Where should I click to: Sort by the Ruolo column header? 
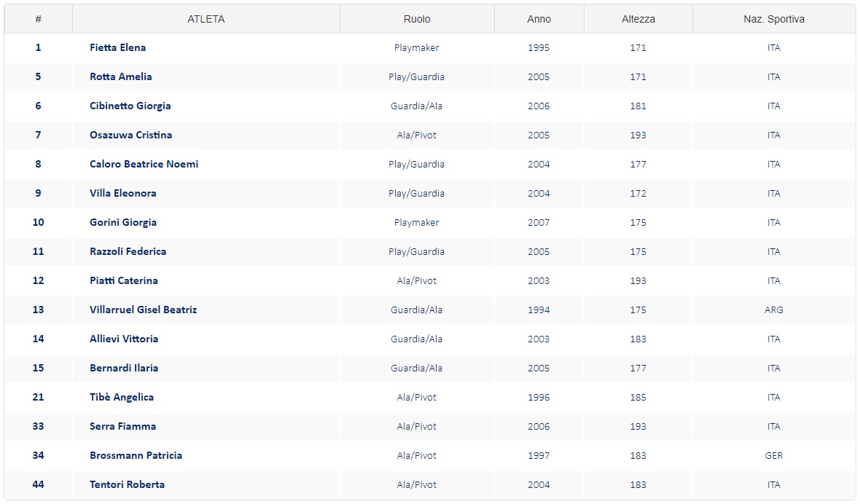tap(417, 20)
